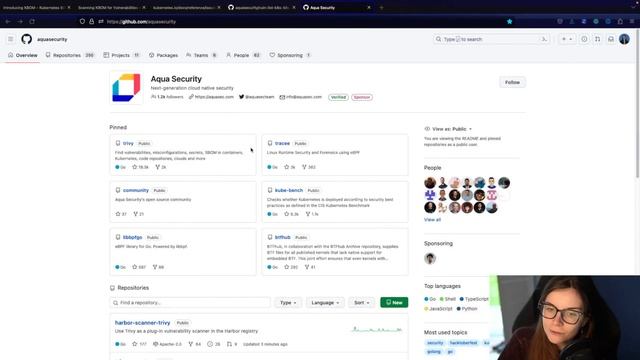Click the Sponsor badge button
640x360 pixels.
click(x=362, y=97)
